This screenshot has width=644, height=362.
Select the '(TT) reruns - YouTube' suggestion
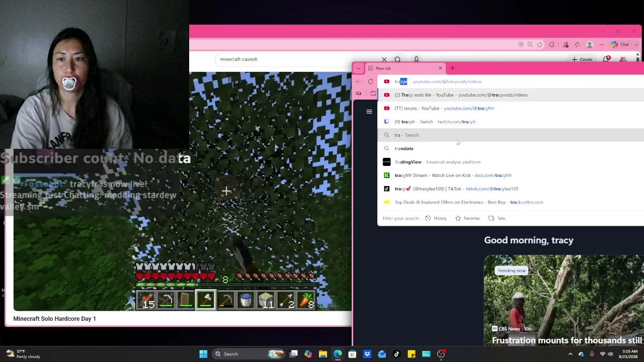[x=511, y=108]
